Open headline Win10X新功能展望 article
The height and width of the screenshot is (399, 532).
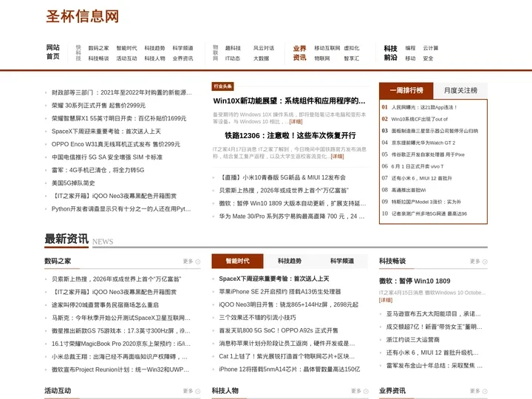[289, 100]
